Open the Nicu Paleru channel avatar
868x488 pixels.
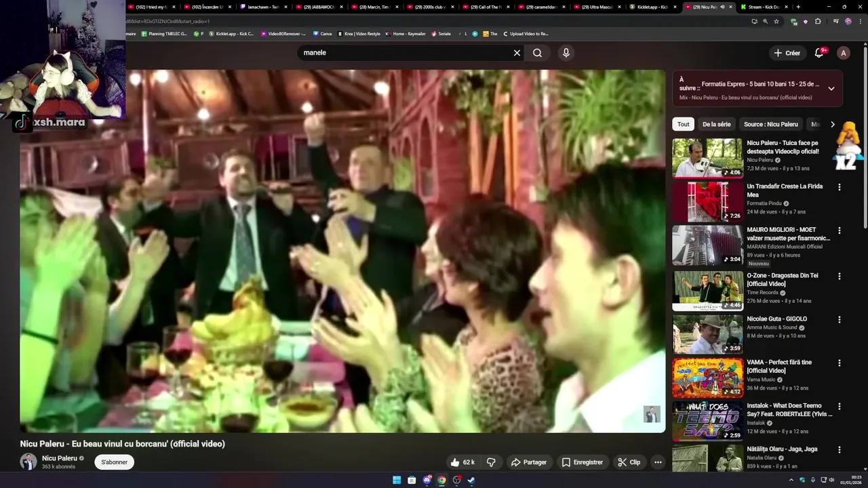point(28,462)
